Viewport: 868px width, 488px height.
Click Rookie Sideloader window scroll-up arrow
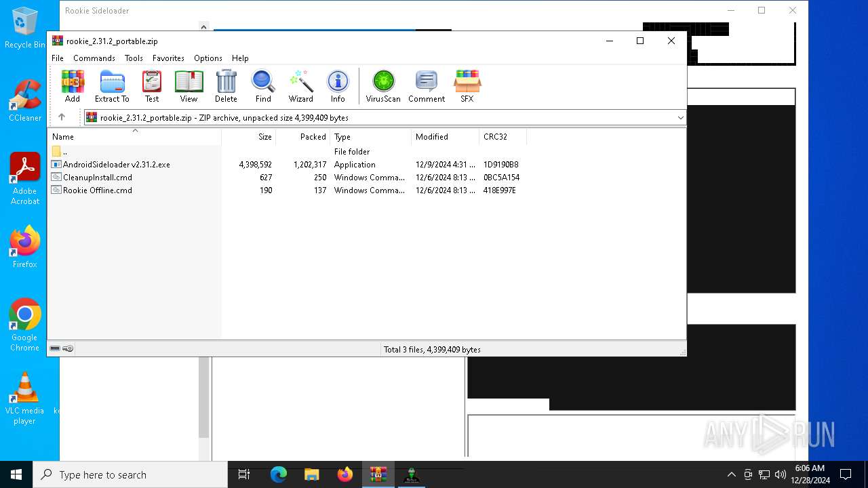203,27
